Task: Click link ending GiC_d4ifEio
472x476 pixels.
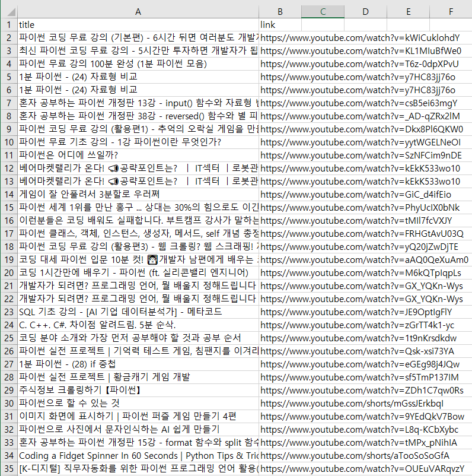Action: point(356,195)
